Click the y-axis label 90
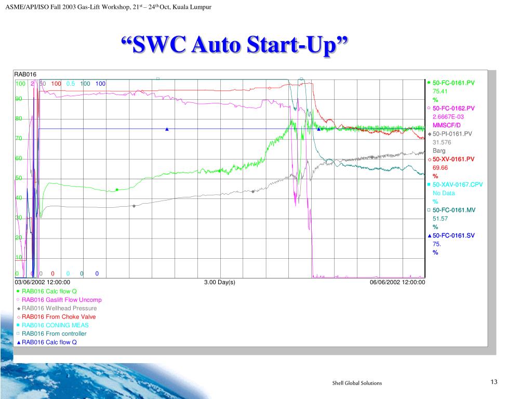 pos(19,99)
